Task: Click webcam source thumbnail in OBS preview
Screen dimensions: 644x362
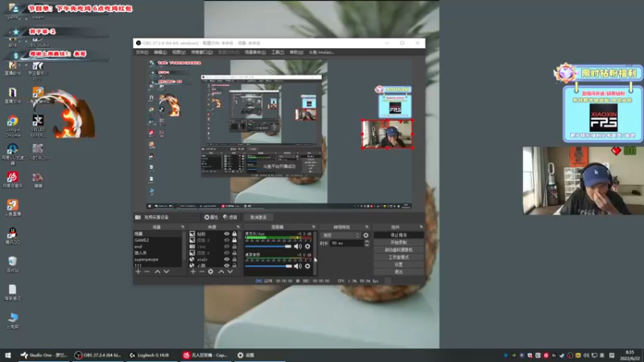Action: click(x=387, y=134)
